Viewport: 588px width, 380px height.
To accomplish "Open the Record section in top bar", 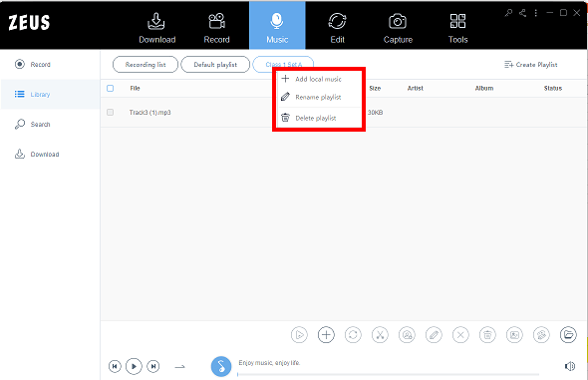I will (x=216, y=28).
